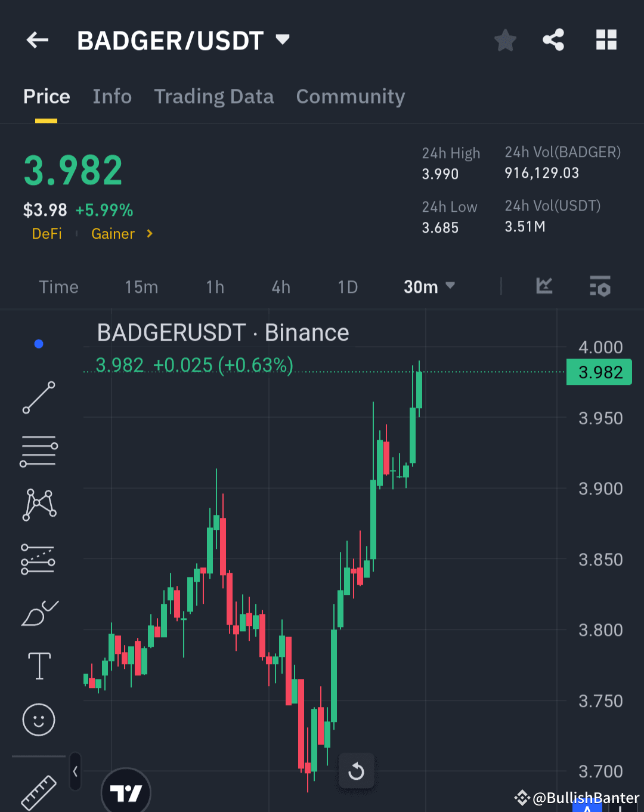Toggle BADGER/USDT as a favorite
This screenshot has height=812, width=644.
click(504, 40)
